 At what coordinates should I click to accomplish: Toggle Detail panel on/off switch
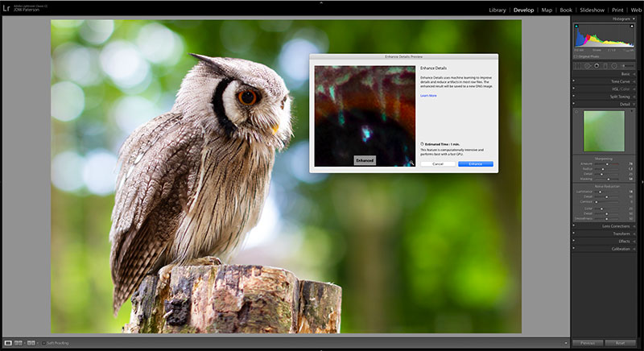pos(574,103)
